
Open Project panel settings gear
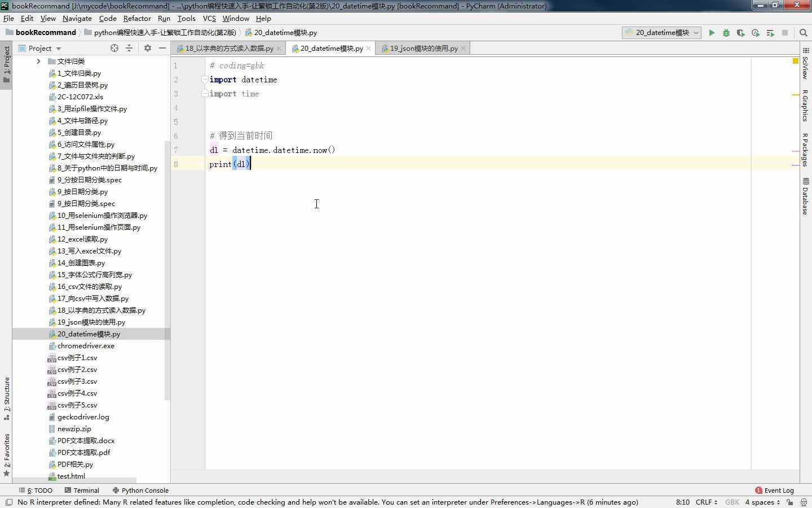(x=148, y=48)
